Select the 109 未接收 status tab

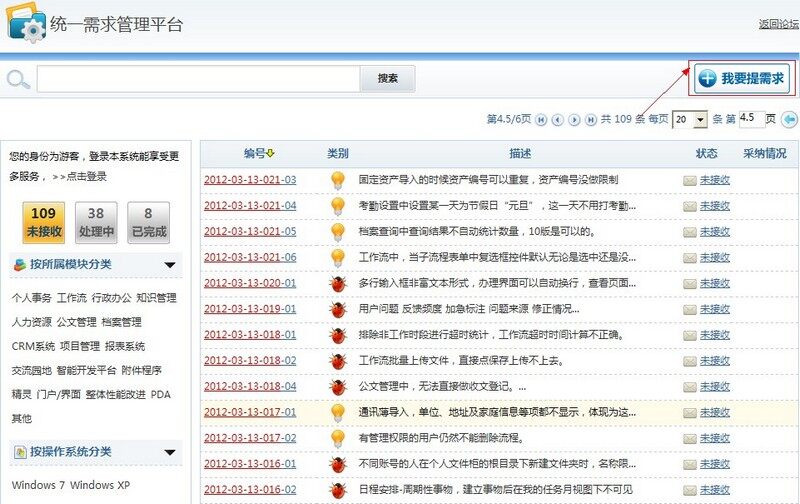[43, 222]
